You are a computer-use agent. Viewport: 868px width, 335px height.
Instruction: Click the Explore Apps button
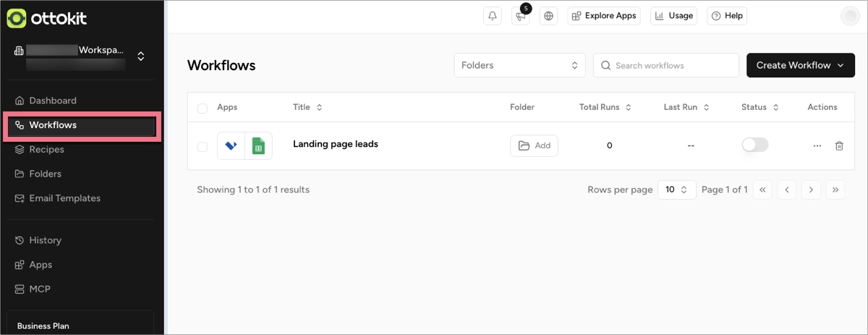(x=604, y=16)
